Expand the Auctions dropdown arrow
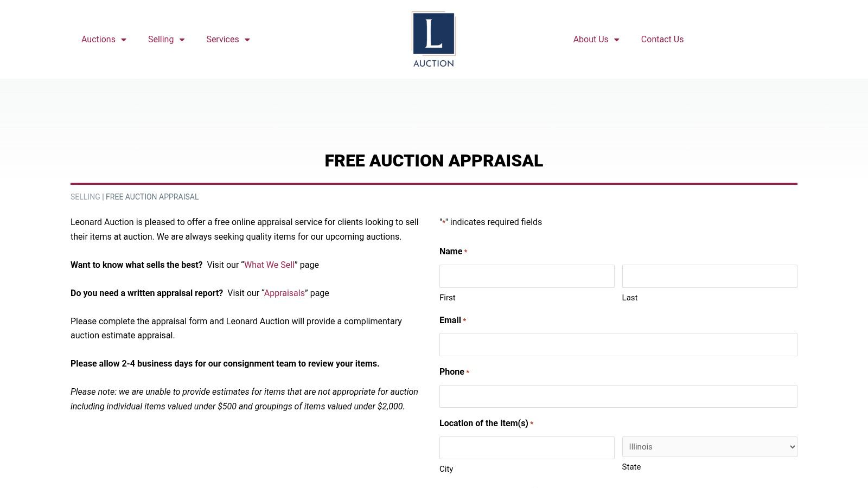 click(124, 40)
